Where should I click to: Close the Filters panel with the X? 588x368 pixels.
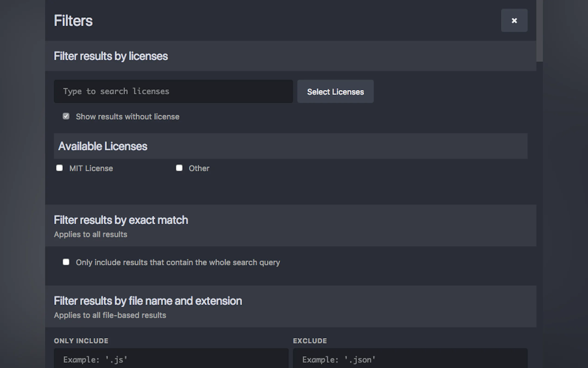(x=514, y=20)
